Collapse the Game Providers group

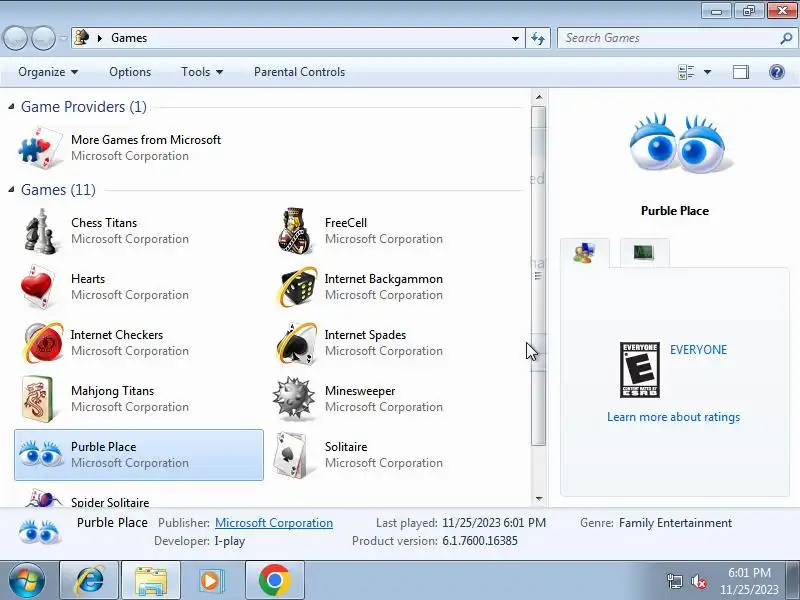[x=11, y=106]
